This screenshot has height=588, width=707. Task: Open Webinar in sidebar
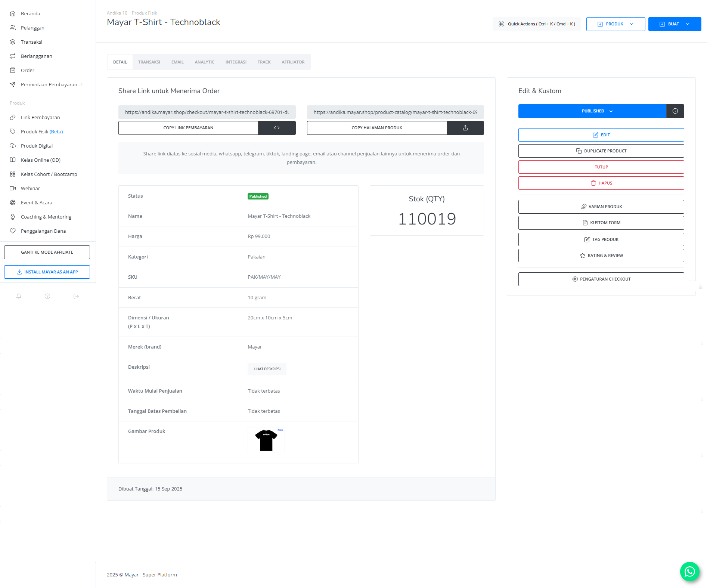[x=30, y=188]
